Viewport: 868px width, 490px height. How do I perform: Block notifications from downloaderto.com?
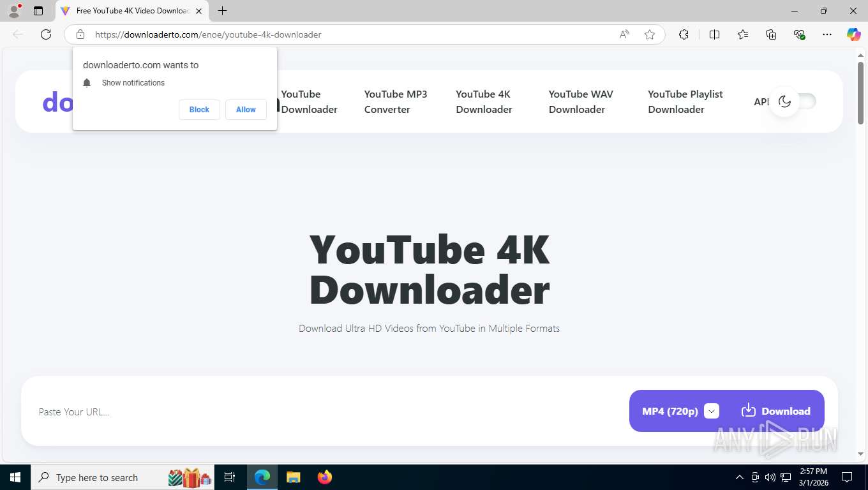pos(199,110)
